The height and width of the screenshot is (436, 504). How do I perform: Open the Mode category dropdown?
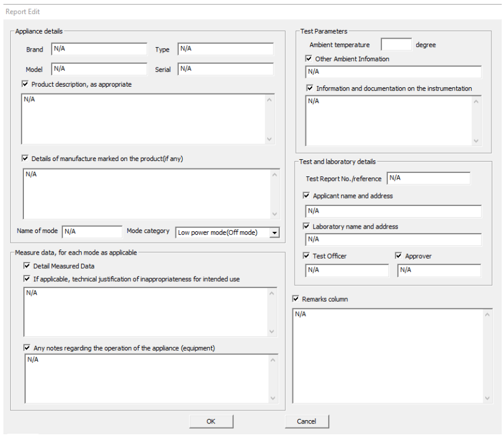275,232
